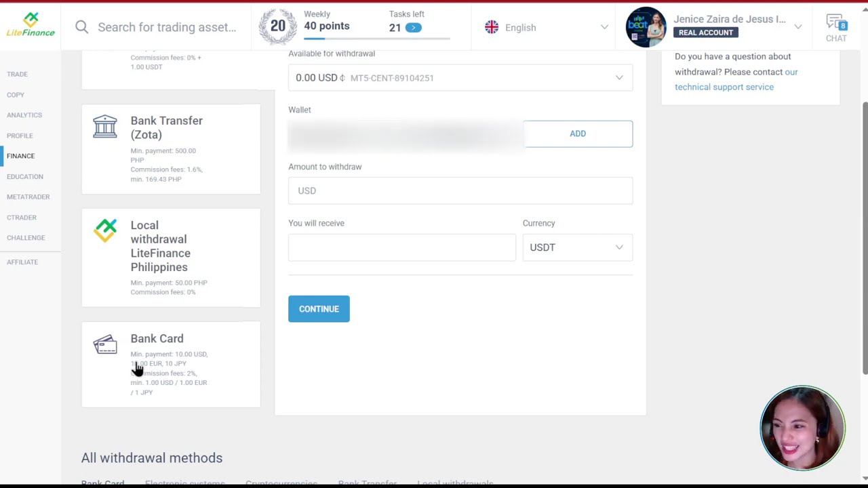View the Weekly 40 points progress bar
The height and width of the screenshot is (488, 868).
376,38
